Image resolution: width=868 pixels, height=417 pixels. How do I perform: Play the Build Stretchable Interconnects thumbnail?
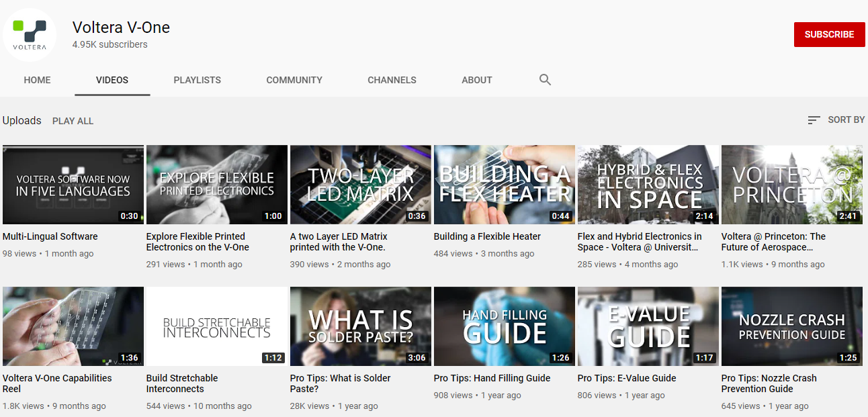click(217, 326)
